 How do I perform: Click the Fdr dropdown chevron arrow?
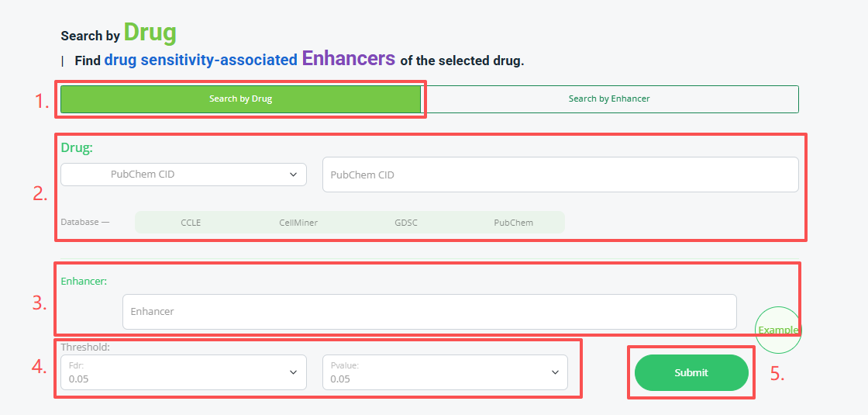tap(294, 372)
